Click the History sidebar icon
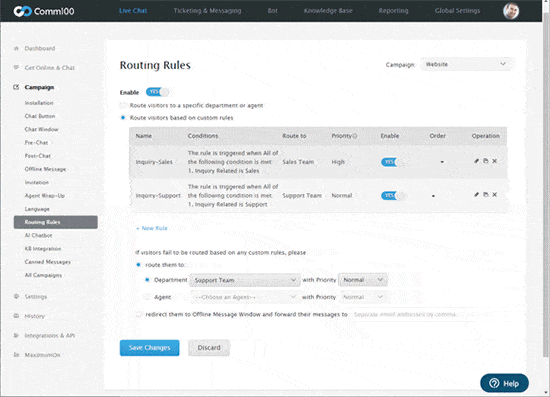Viewport: 550px width, 397px height. click(16, 316)
